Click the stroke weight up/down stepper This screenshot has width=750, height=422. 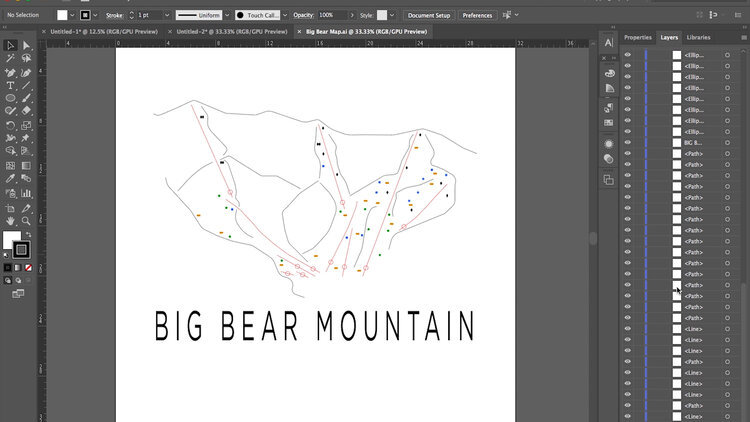point(132,15)
